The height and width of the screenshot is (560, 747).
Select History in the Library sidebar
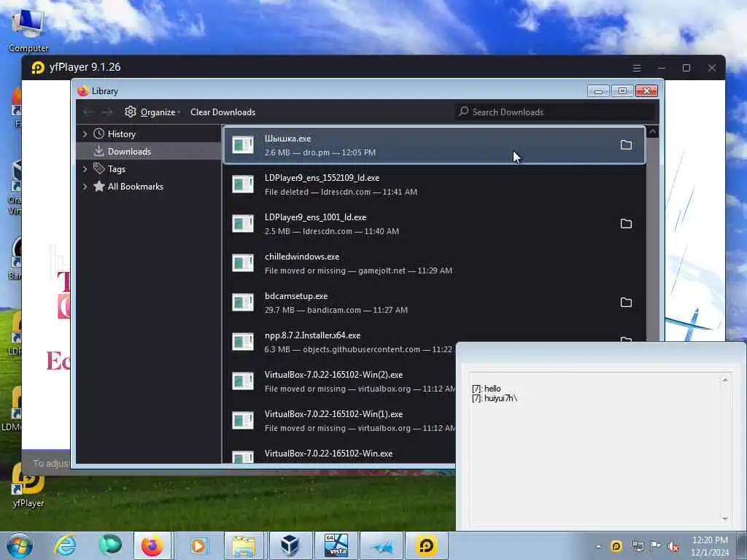149,134
